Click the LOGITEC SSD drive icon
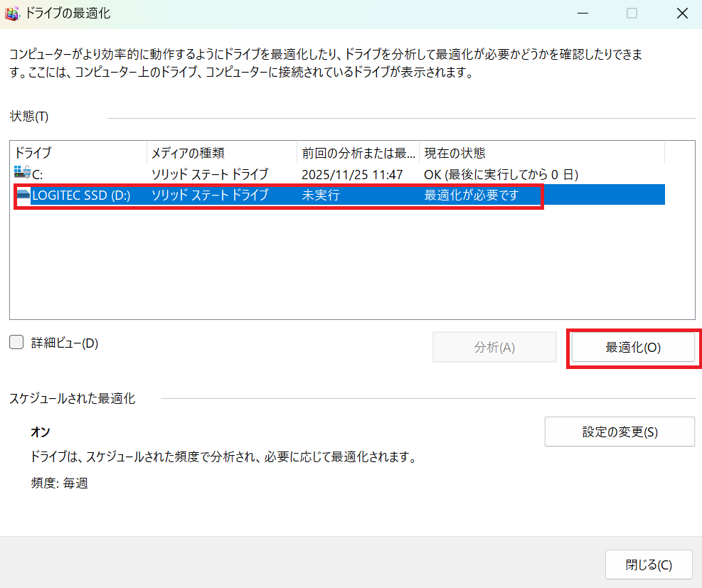Image resolution: width=702 pixels, height=588 pixels. (23, 196)
